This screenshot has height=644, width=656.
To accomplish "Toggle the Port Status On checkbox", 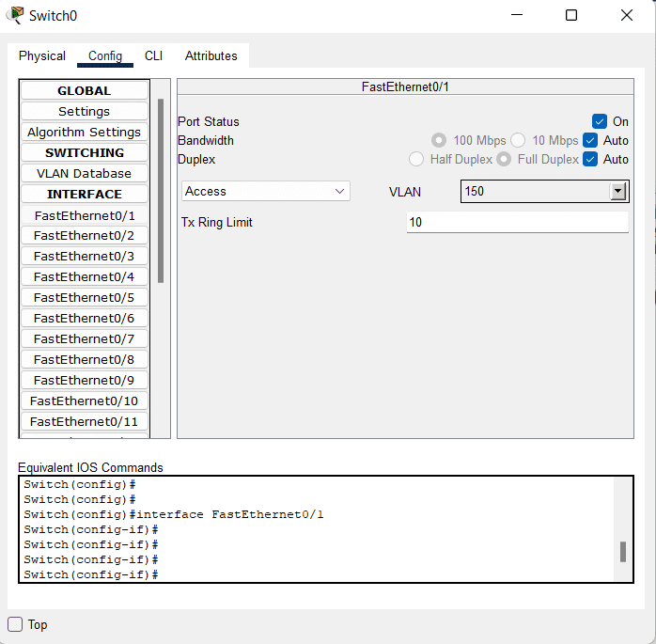I will point(599,121).
